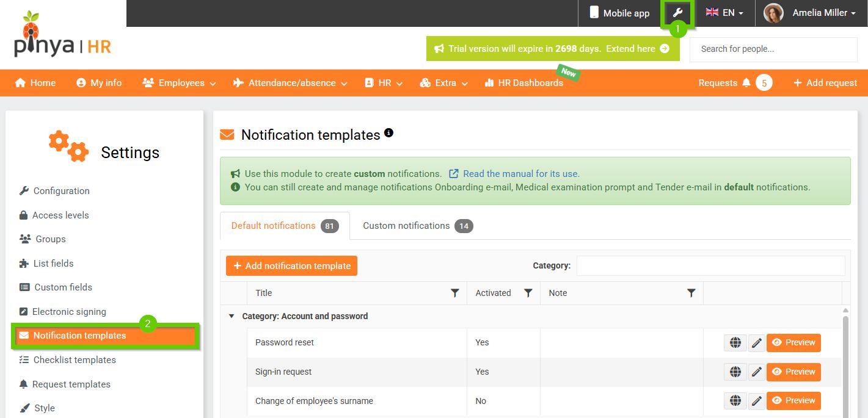Edit Sign-in request with pencil icon

(x=757, y=372)
